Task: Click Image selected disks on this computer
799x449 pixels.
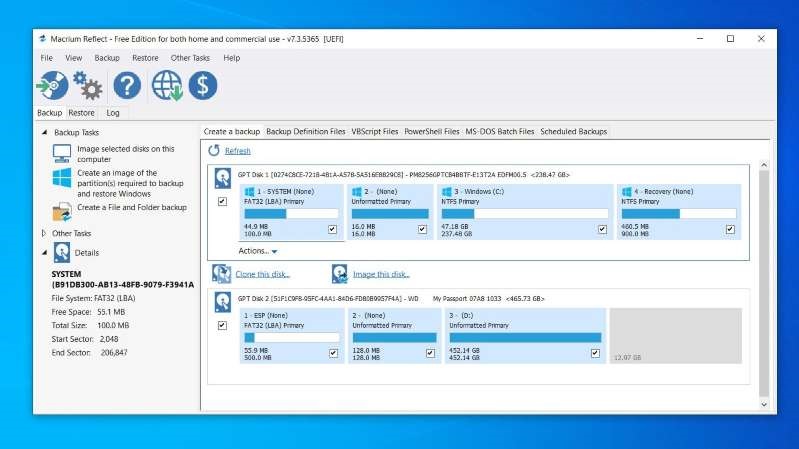Action: (x=126, y=154)
